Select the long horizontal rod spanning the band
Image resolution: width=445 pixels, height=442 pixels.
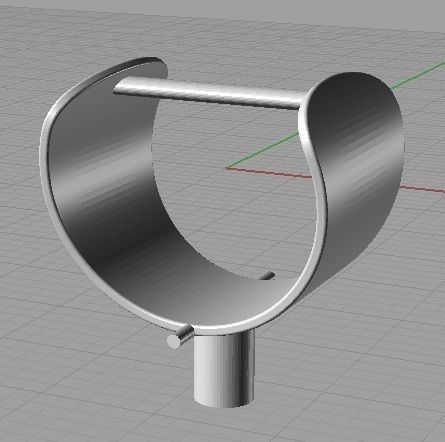(x=208, y=93)
